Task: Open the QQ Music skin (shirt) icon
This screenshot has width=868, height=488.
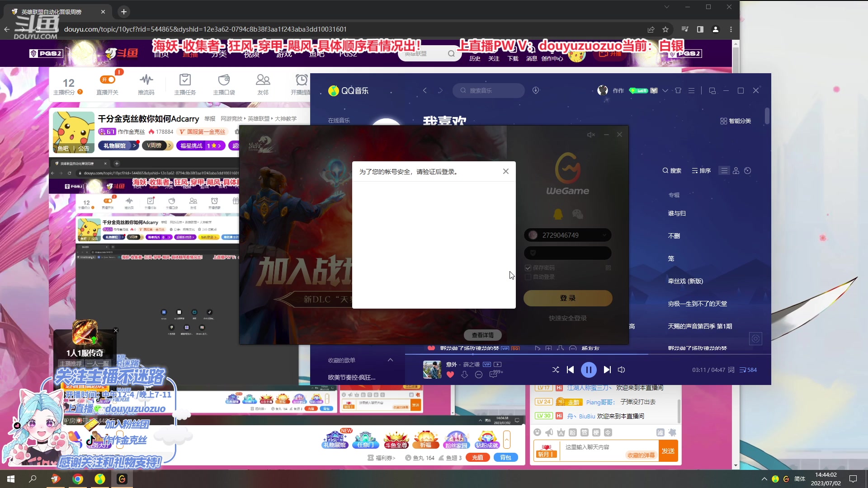Action: 678,90
